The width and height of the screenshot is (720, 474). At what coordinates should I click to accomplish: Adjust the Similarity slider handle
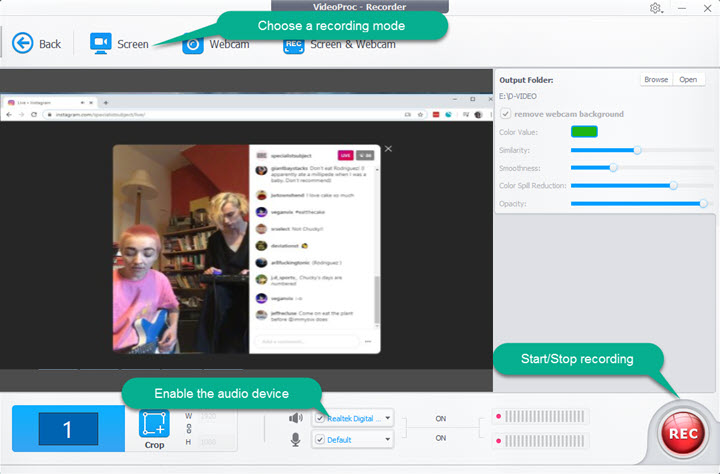[x=637, y=150]
